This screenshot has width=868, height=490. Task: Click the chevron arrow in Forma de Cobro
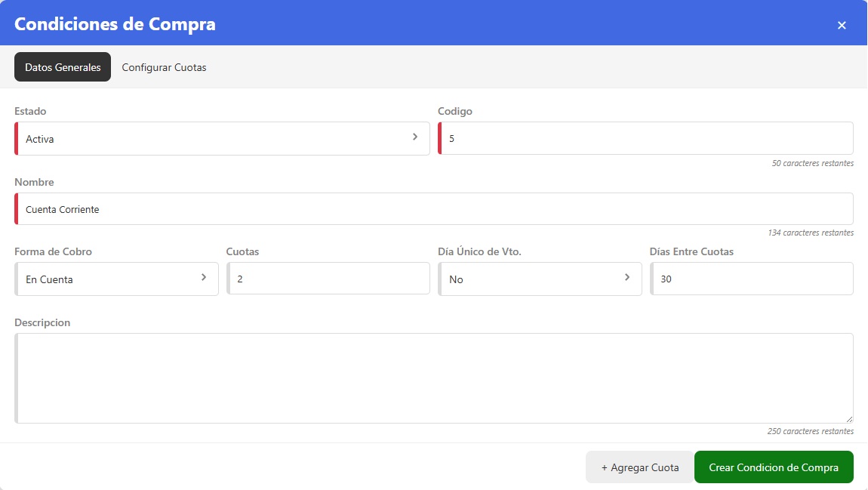point(204,278)
